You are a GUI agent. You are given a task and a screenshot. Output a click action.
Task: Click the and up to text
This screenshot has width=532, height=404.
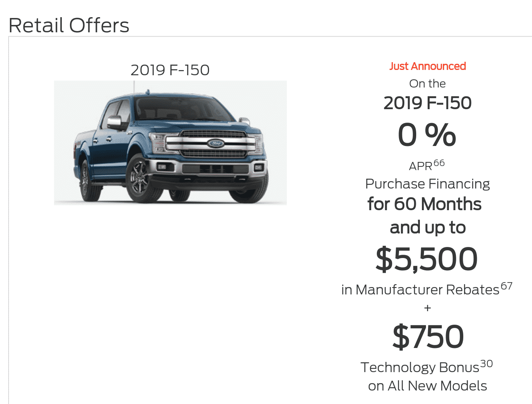(428, 228)
